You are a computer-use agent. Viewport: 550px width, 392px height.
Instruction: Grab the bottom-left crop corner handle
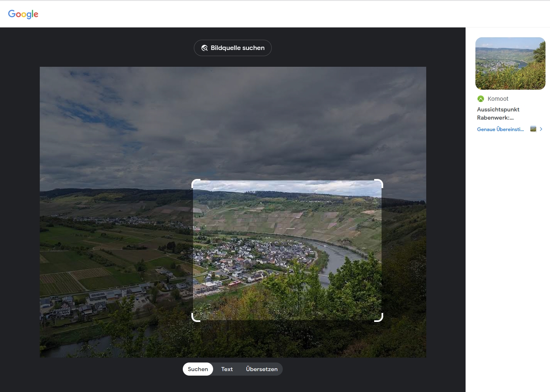[196, 317]
